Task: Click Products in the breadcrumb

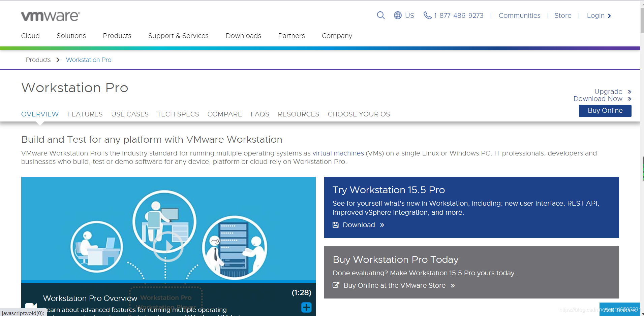Action: coord(38,60)
